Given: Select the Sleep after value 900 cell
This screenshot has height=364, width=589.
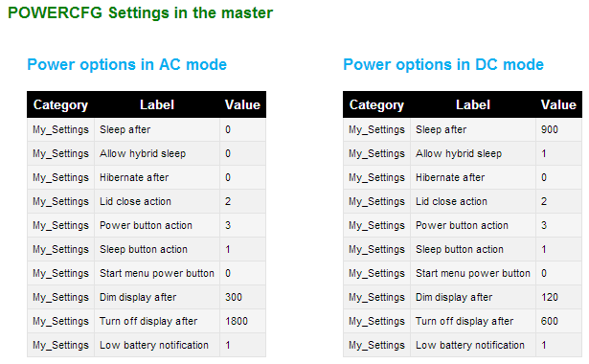Looking at the screenshot, I should pyautogui.click(x=558, y=129).
